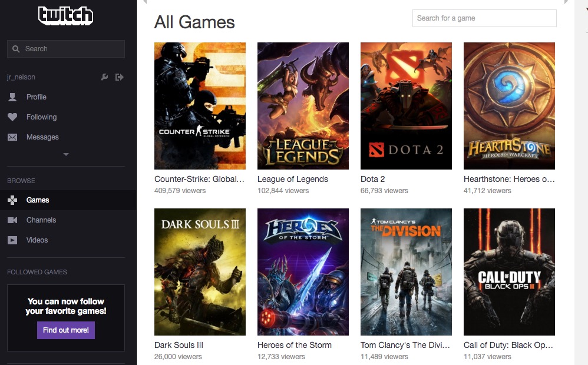Open the Profile menu item
The image size is (588, 365).
click(x=37, y=97)
